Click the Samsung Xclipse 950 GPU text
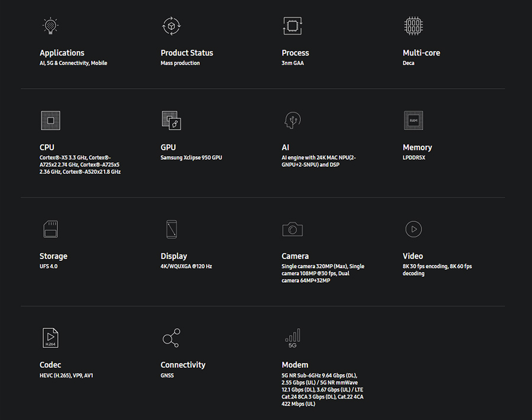 (x=191, y=157)
